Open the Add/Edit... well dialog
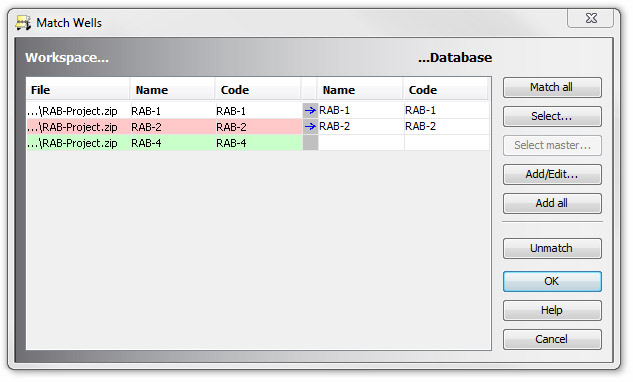 coord(552,174)
